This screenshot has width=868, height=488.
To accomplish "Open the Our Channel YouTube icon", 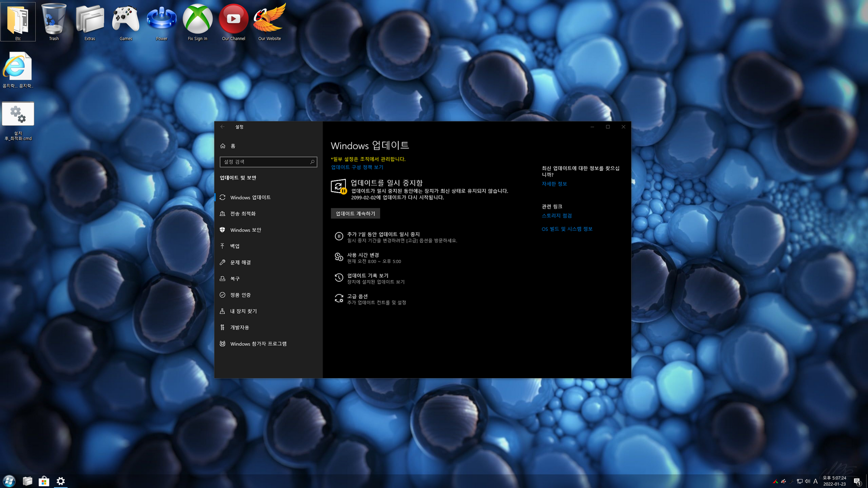I will pyautogui.click(x=233, y=22).
